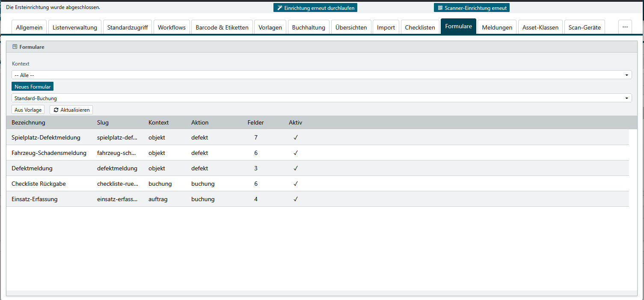The height and width of the screenshot is (300, 644).
Task: Open the Meldungen tab
Action: (497, 27)
